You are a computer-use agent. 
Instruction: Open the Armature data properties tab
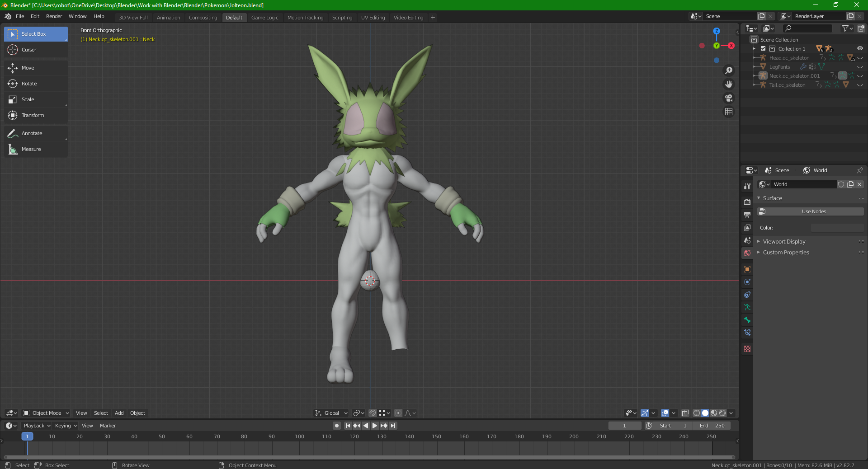pyautogui.click(x=747, y=307)
